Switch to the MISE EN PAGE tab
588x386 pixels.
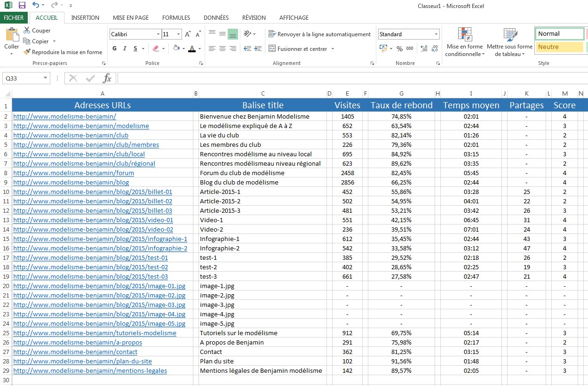coord(131,18)
